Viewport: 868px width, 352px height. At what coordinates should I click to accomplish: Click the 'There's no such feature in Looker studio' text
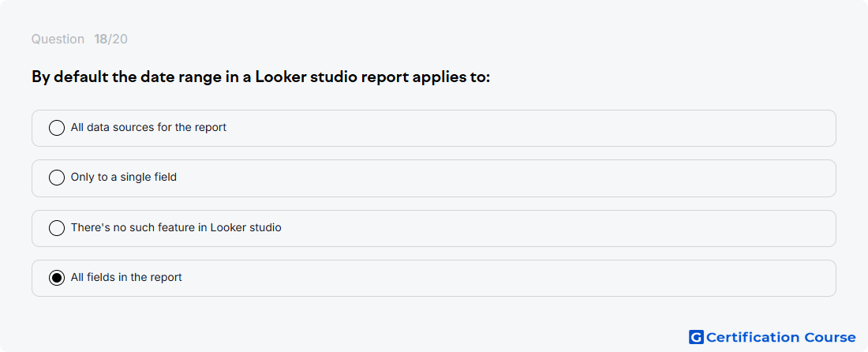(x=176, y=227)
